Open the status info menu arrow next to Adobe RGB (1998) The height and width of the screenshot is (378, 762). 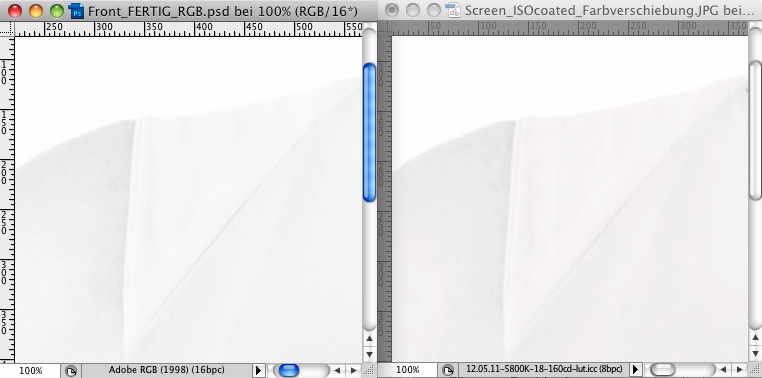click(259, 371)
